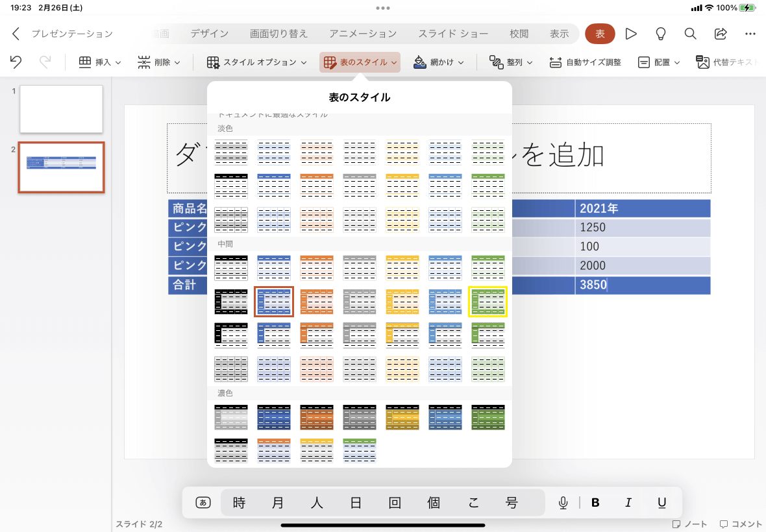Tap the microphone dictation icon

[x=563, y=503]
